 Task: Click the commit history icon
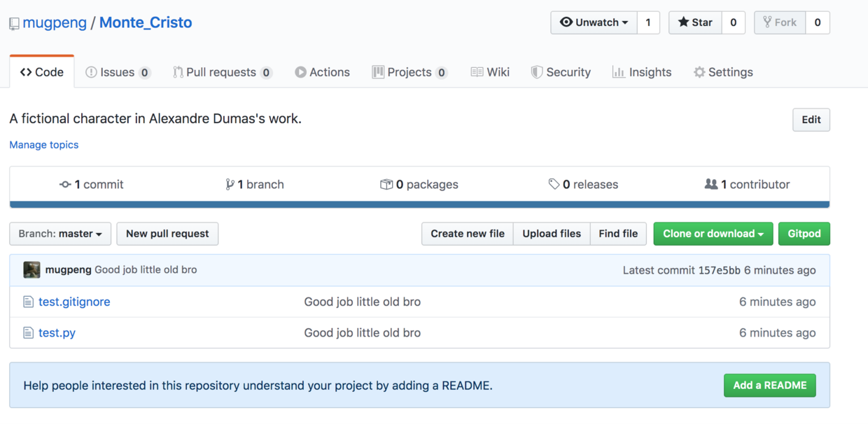coord(65,185)
